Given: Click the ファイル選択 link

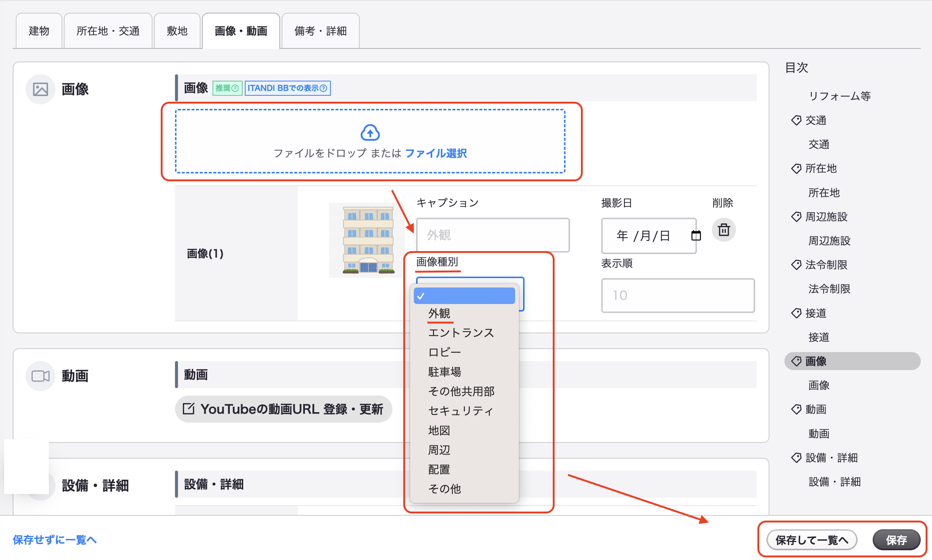Looking at the screenshot, I should (x=436, y=153).
